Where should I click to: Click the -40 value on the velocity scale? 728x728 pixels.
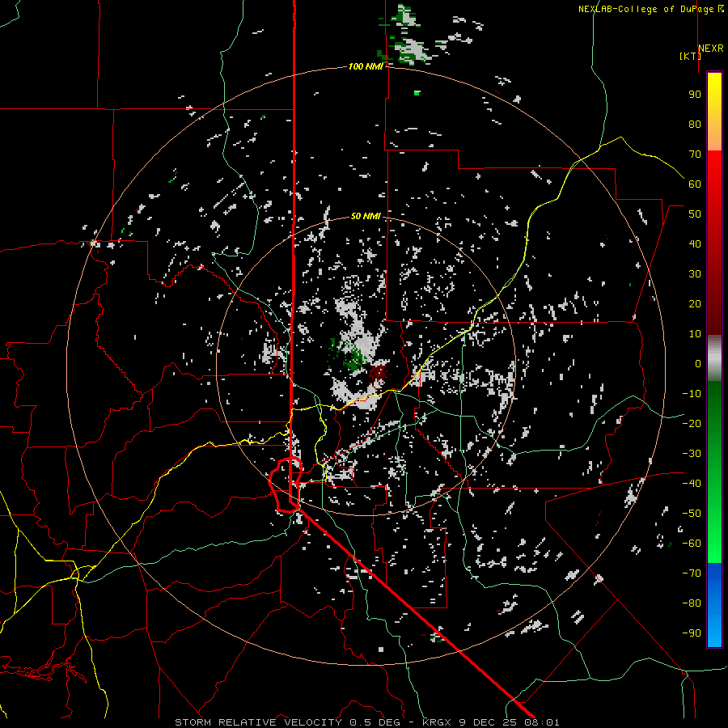692,484
